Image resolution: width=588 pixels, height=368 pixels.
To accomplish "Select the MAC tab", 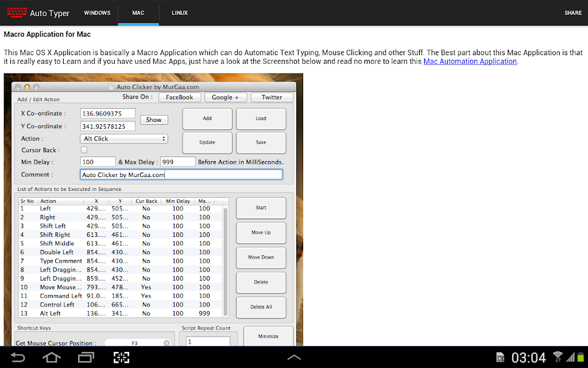I will (x=138, y=13).
